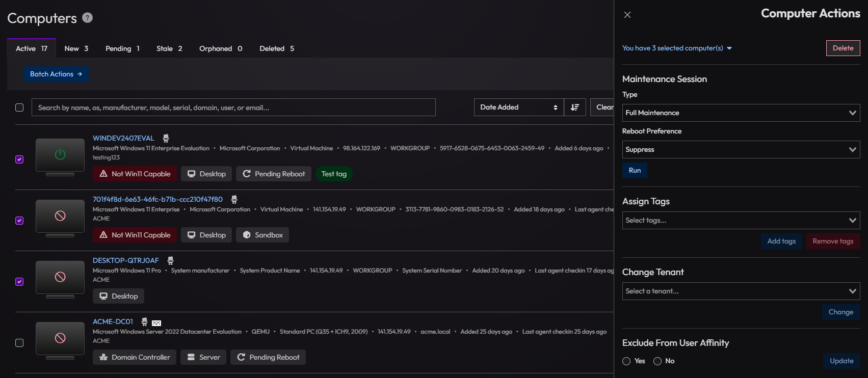
Task: Uncheck the DESKTOP-QTRJOAF row checkbox
Action: point(19,282)
